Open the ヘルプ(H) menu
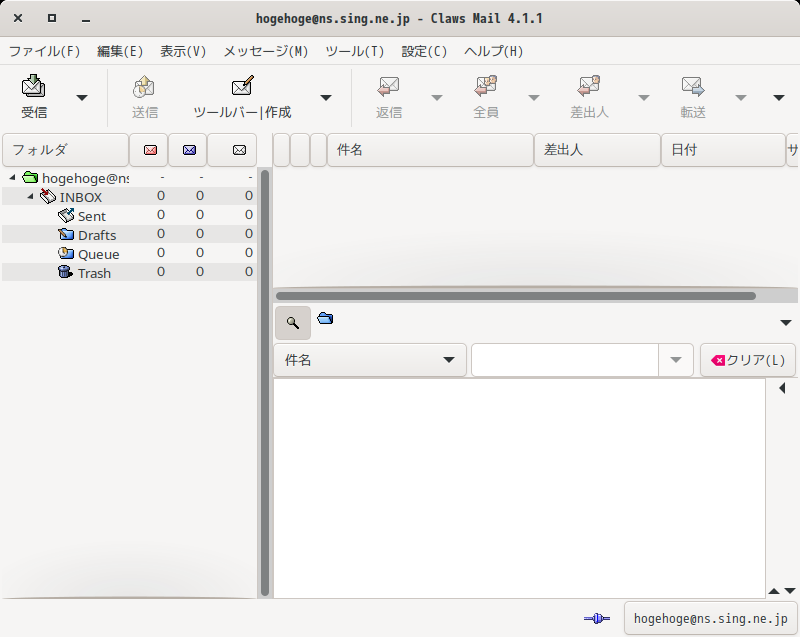The image size is (800, 637). [x=493, y=51]
